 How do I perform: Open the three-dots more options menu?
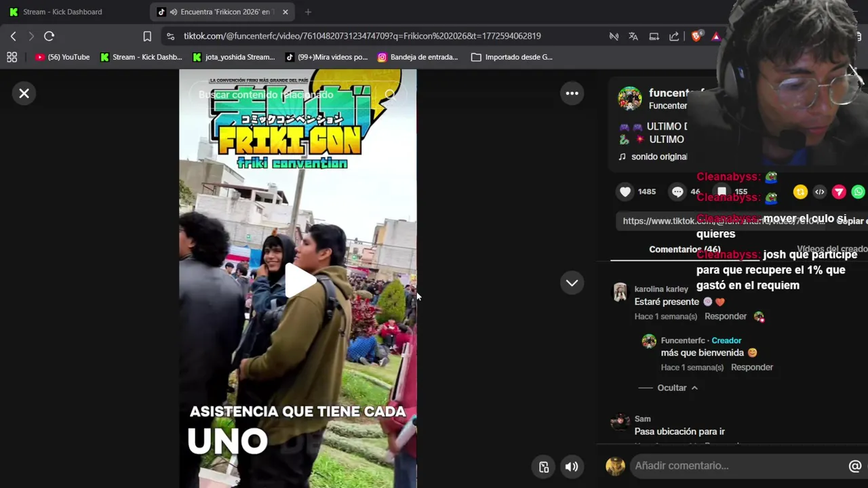coord(572,94)
